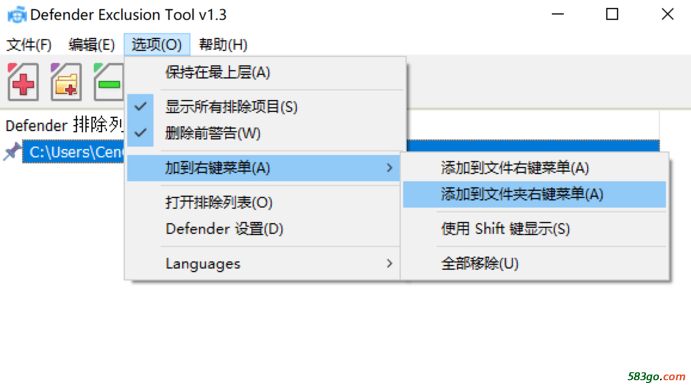691x392 pixels.
Task: Choose 添加到文件夹右键菜单(A)
Action: point(535,194)
